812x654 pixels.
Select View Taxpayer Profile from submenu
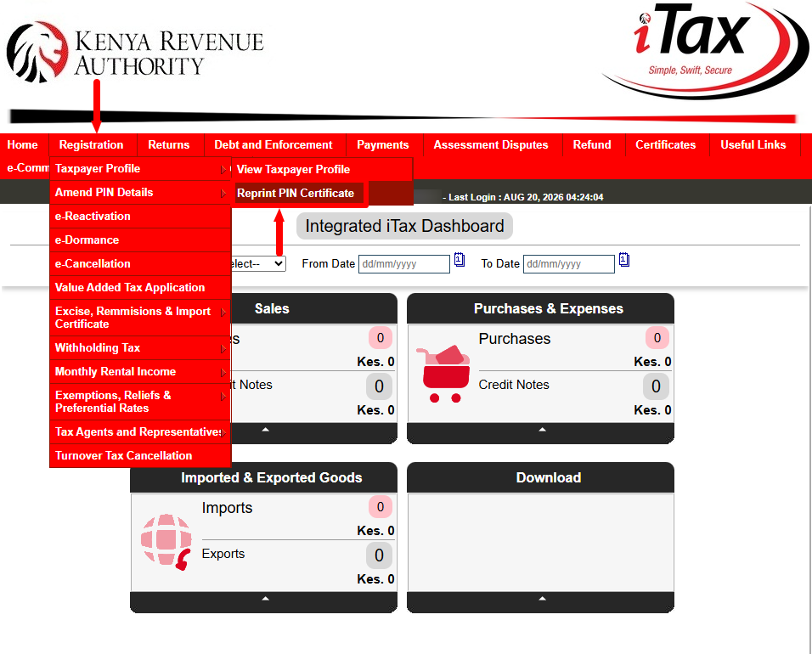(x=322, y=169)
